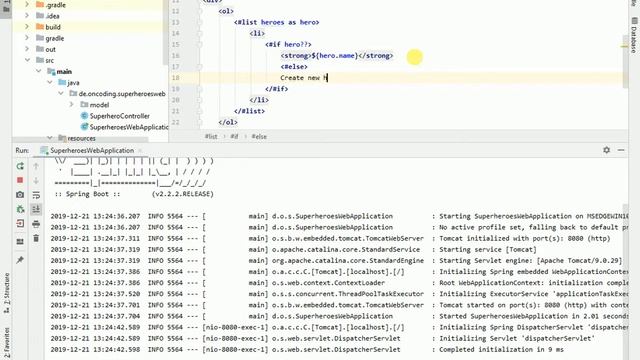This screenshot has width=640, height=360.
Task: Go down the stack trace arrow
Action: pos(36,180)
